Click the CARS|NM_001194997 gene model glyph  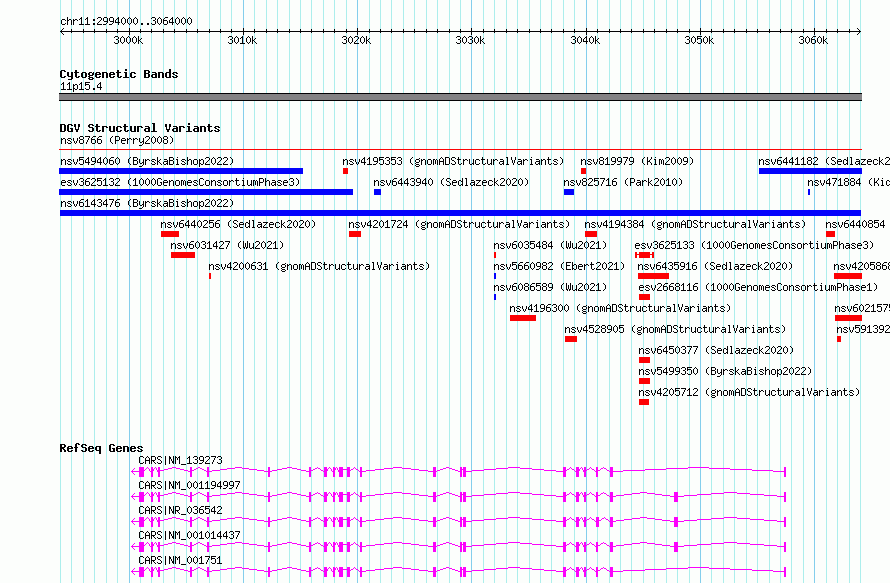[458, 497]
